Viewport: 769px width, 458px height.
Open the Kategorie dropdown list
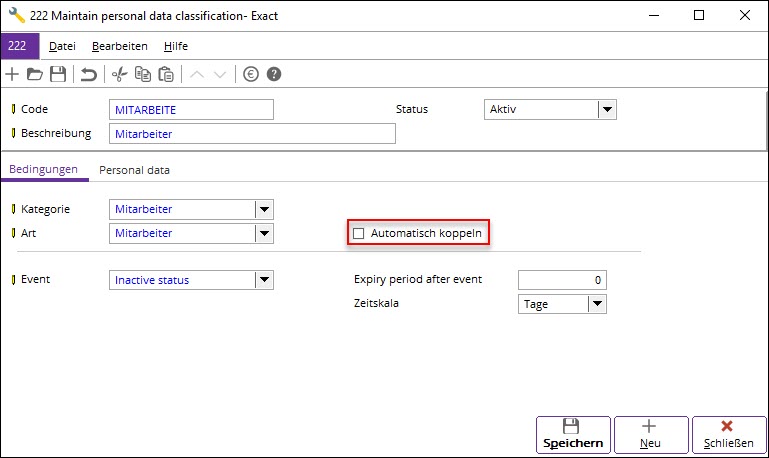[x=264, y=209]
